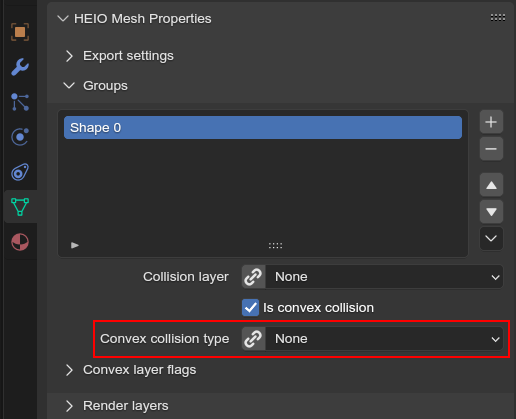Add a new group with plus button
Screen dimensions: 516x419
[x=491, y=122]
